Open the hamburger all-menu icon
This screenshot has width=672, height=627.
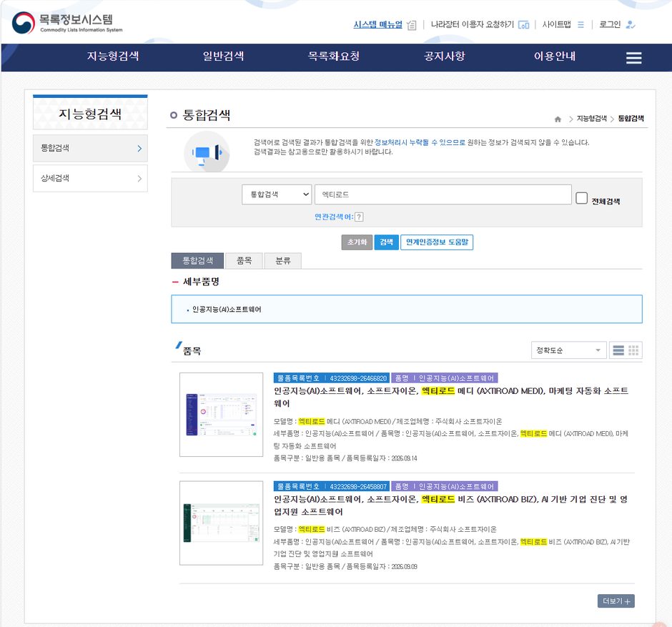click(633, 58)
